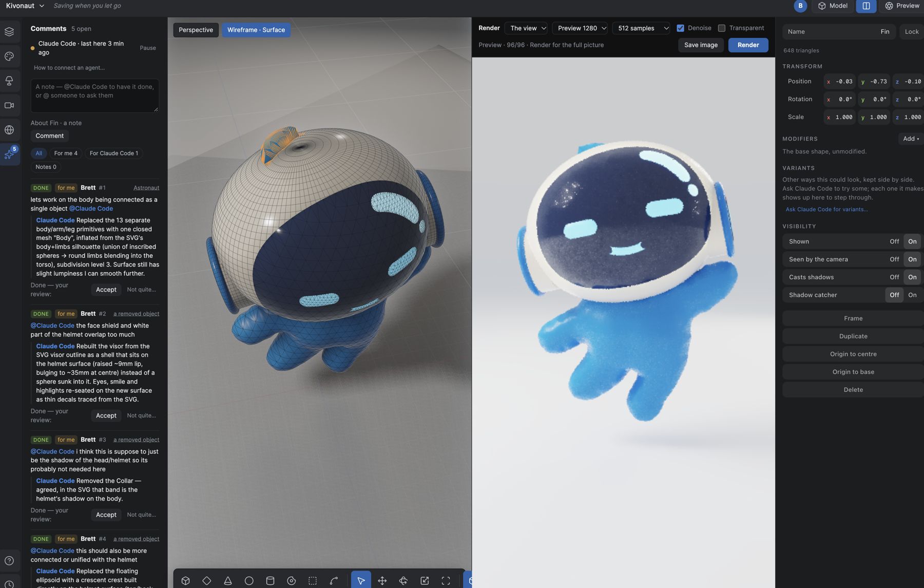Open the modifiers Add dropdown

pos(911,139)
